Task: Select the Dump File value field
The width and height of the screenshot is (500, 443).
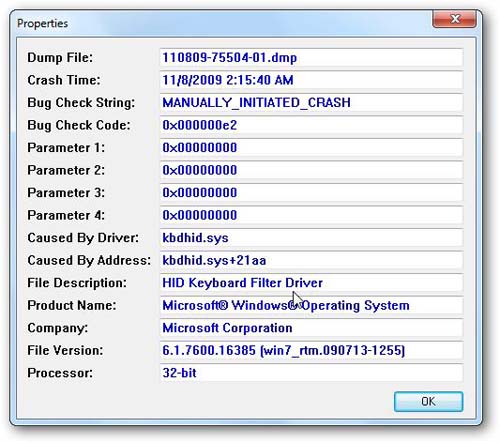Action: tap(311, 58)
